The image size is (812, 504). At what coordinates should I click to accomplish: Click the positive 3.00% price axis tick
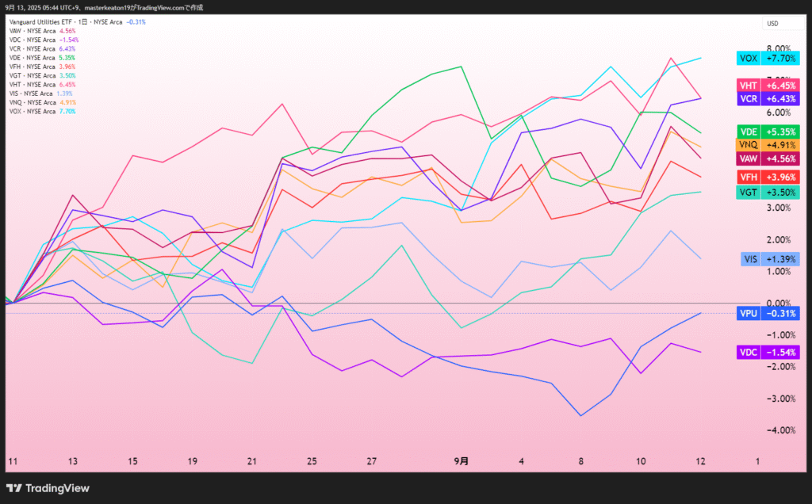tap(779, 208)
